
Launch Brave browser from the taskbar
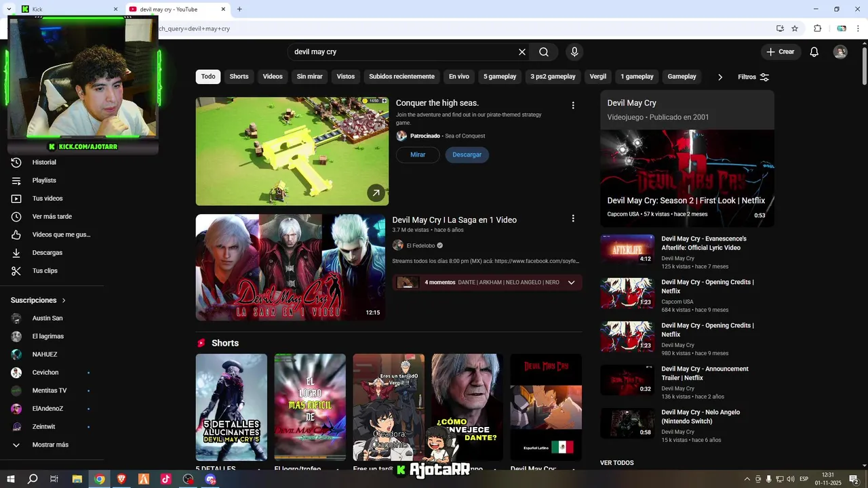point(121,479)
